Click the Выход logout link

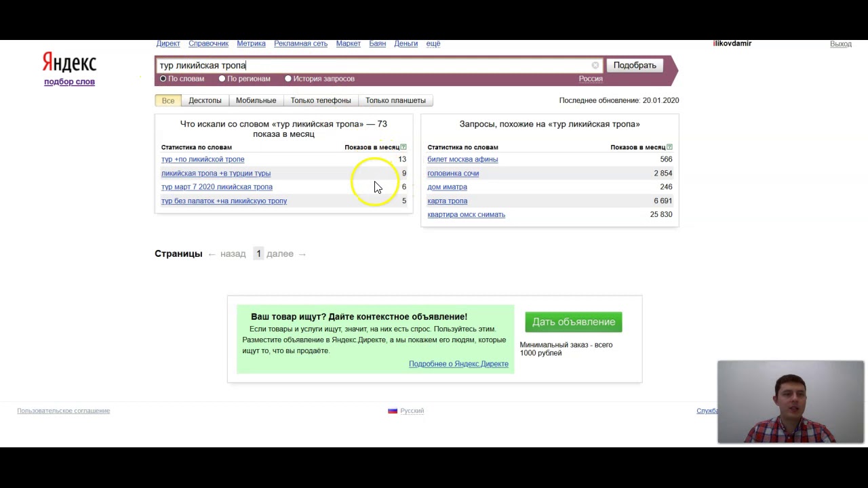click(x=841, y=44)
